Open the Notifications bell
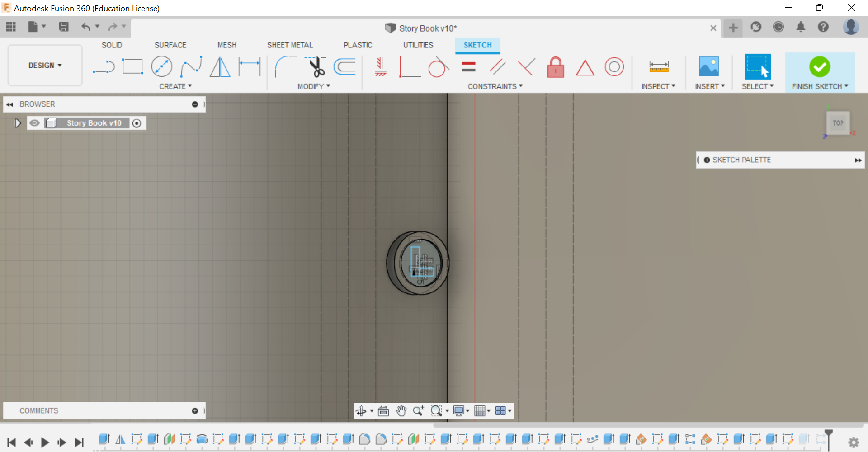Screen dimensions: 868x452 pos(801,27)
